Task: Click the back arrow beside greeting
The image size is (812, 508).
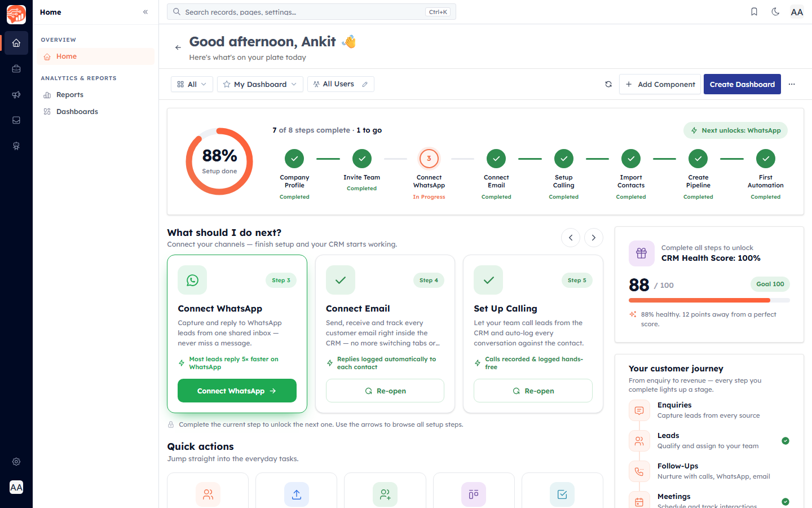Action: click(178, 47)
